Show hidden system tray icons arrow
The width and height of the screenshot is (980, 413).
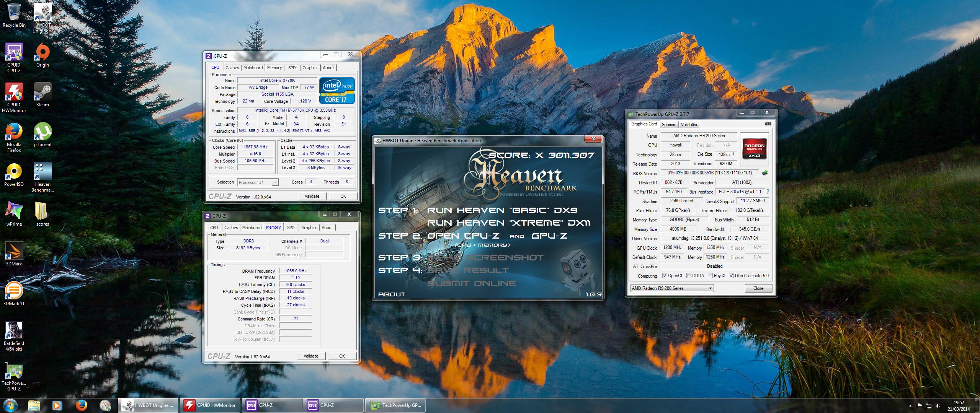click(910, 406)
